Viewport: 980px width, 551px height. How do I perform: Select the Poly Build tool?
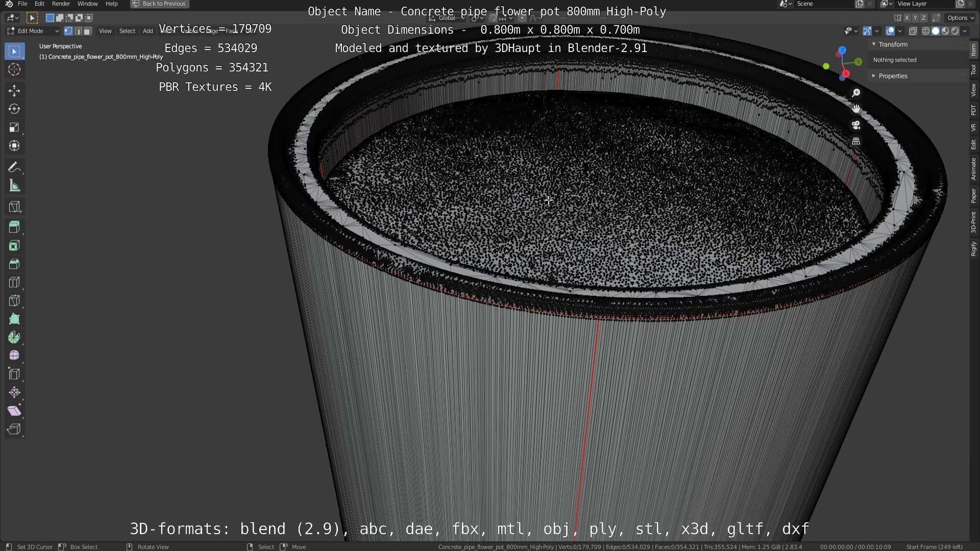(x=14, y=319)
